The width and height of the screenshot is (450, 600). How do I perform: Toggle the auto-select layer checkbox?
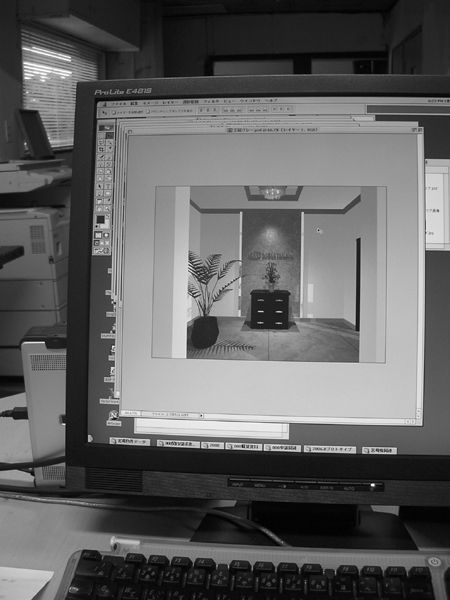[114, 112]
